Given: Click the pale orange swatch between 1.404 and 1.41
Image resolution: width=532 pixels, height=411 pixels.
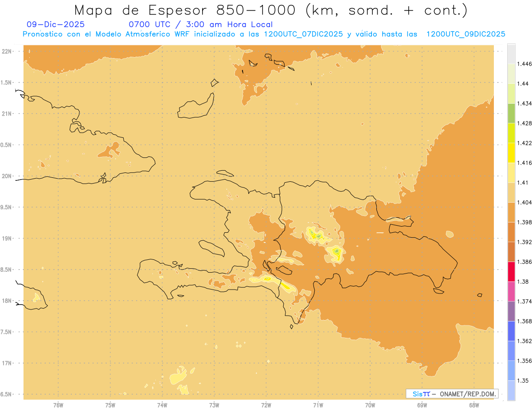Looking at the screenshot, I should pyautogui.click(x=511, y=192).
